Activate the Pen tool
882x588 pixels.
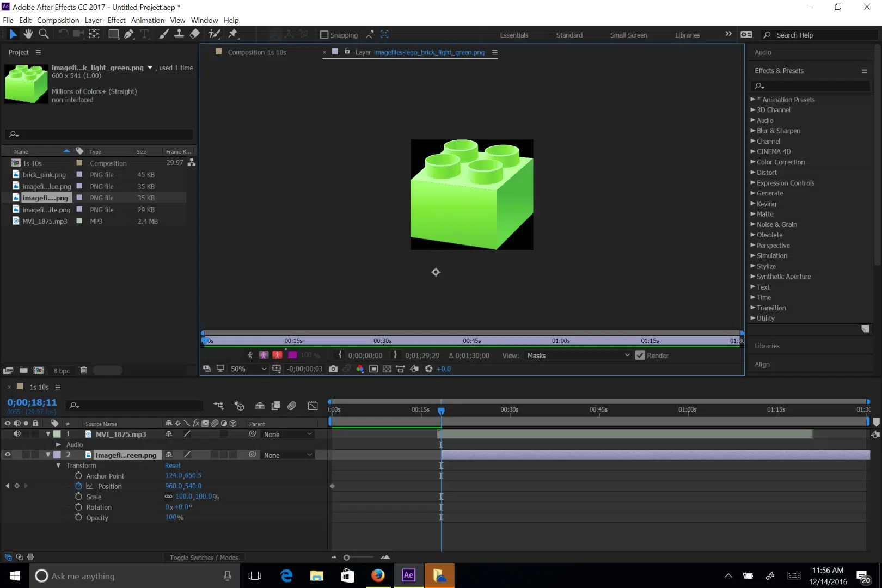[x=130, y=34]
